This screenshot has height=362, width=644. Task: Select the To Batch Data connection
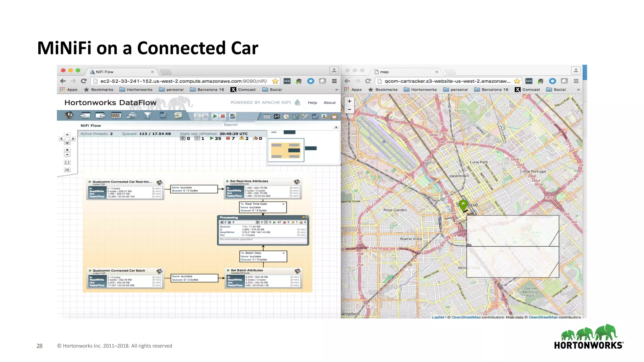click(263, 256)
